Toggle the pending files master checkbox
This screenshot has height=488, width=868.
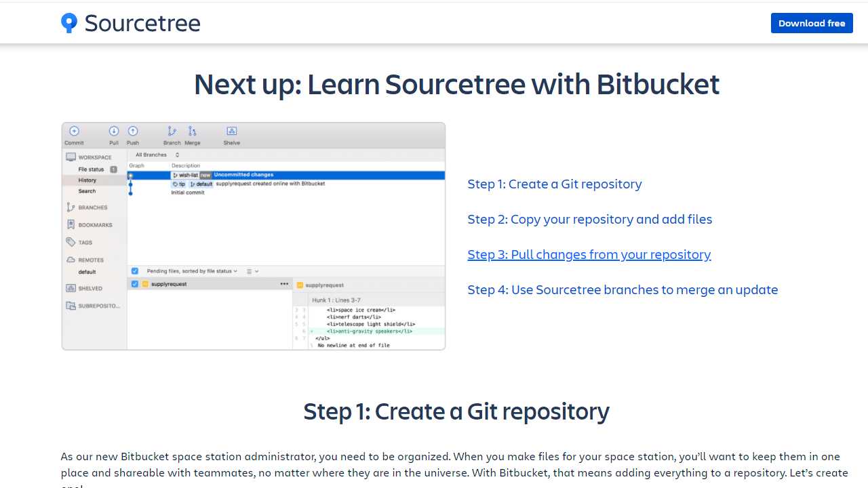click(134, 270)
